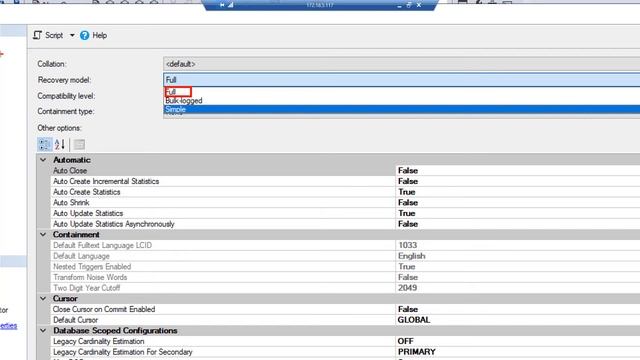
Task: Open the Collation combo box
Action: (402, 64)
